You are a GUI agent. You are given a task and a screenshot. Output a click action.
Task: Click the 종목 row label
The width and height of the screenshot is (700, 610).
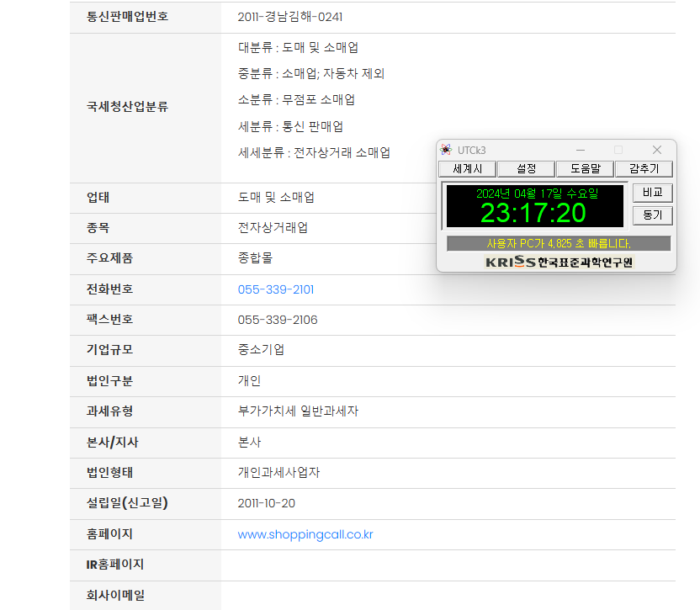point(98,228)
